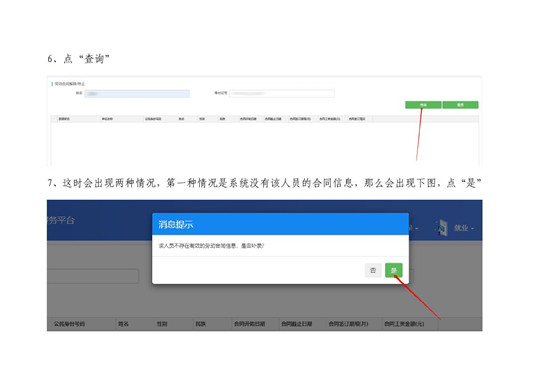Click the 消息提示 dialog title bar
The width and height of the screenshot is (550, 389).
(x=280, y=224)
